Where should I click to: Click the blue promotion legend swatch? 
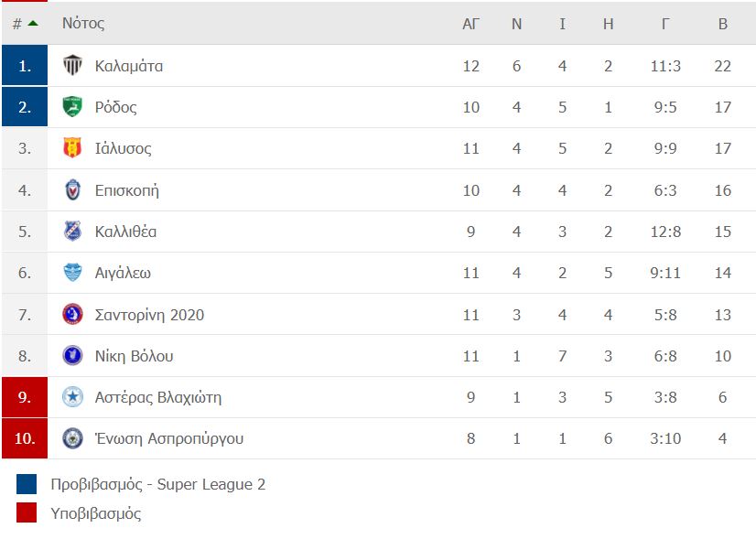pos(26,484)
